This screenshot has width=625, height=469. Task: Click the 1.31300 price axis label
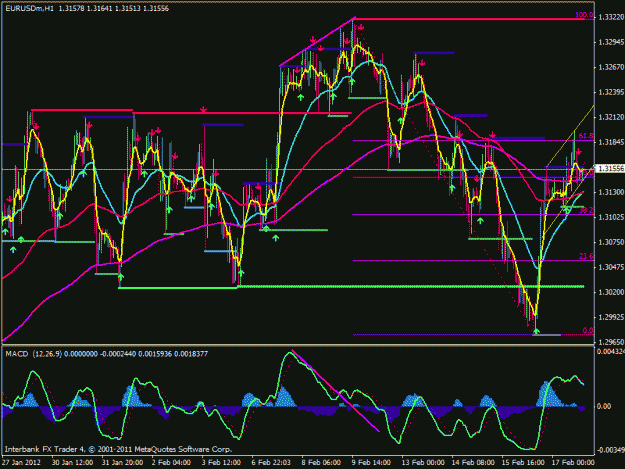point(611,192)
